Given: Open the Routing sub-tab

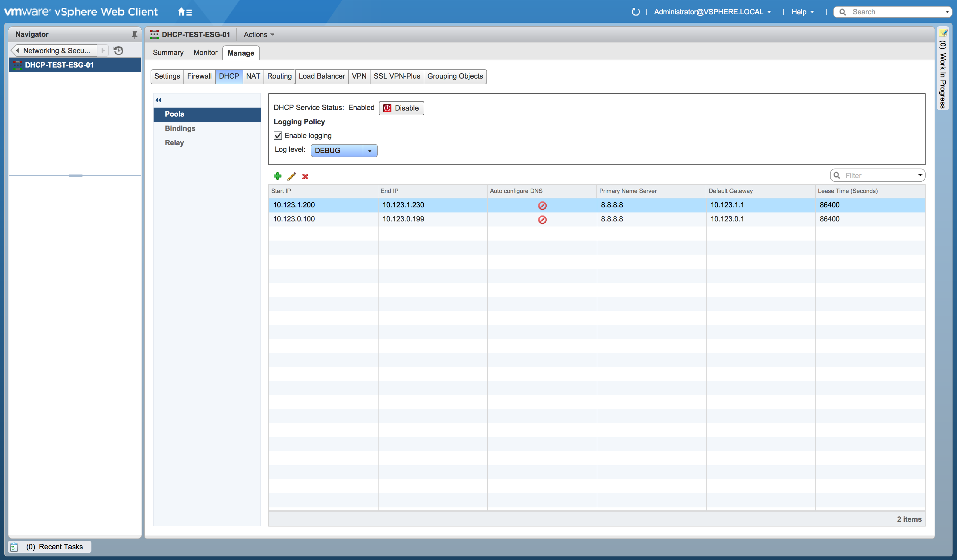Looking at the screenshot, I should pos(279,76).
